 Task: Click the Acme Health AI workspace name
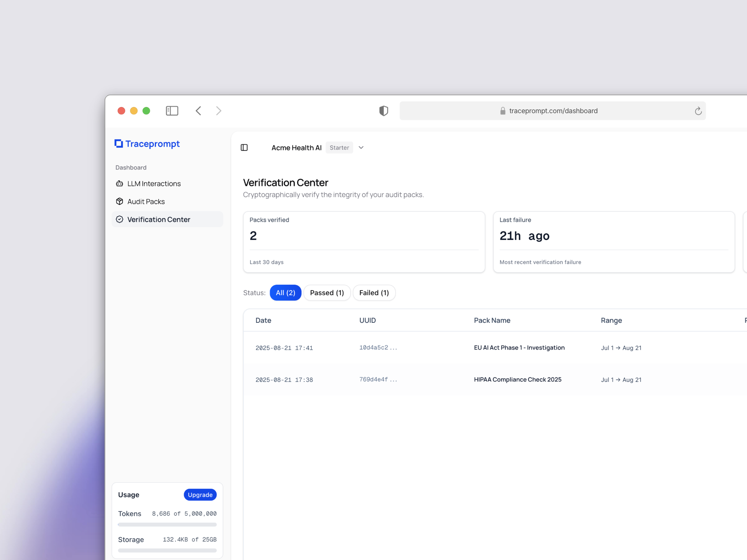click(x=296, y=148)
